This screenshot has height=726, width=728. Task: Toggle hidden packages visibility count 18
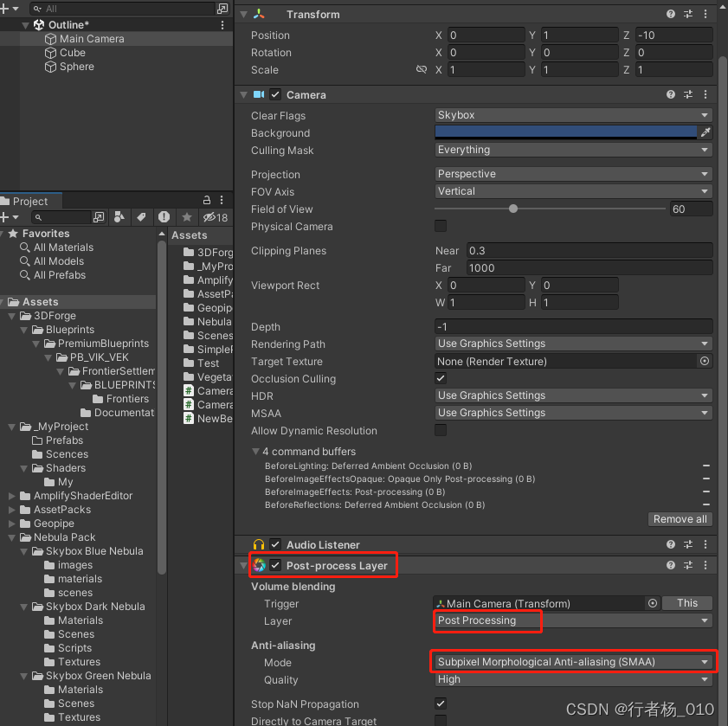pyautogui.click(x=216, y=217)
